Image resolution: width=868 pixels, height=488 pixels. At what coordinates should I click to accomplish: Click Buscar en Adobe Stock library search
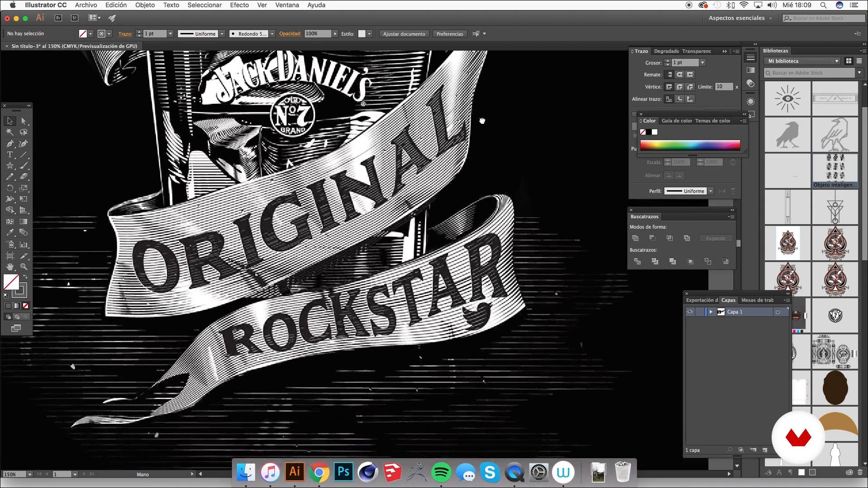pos(810,73)
